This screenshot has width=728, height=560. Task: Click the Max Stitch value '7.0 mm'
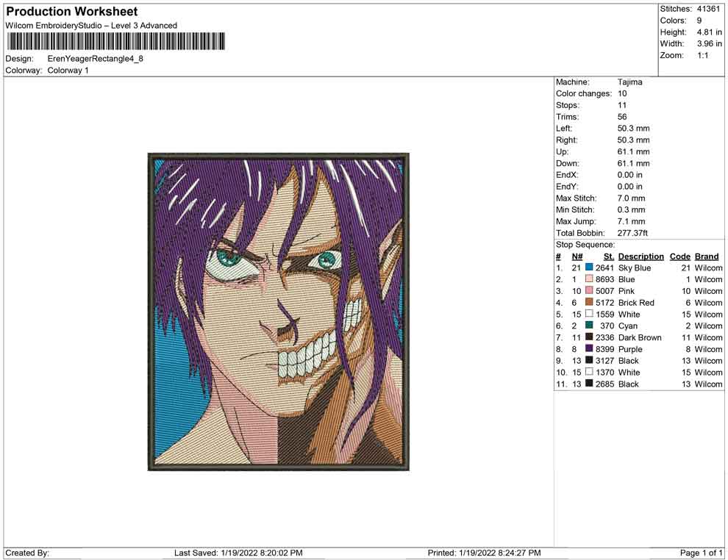[x=632, y=198]
